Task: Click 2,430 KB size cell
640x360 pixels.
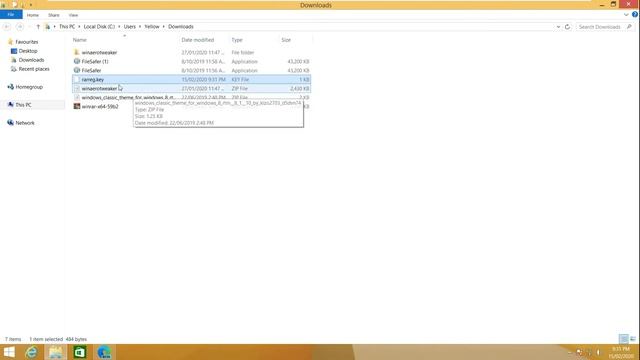Action: click(300, 89)
